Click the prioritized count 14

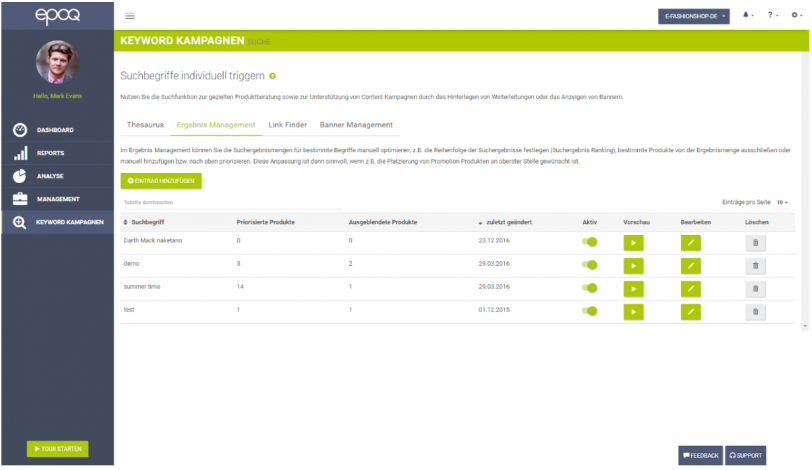tap(240, 287)
